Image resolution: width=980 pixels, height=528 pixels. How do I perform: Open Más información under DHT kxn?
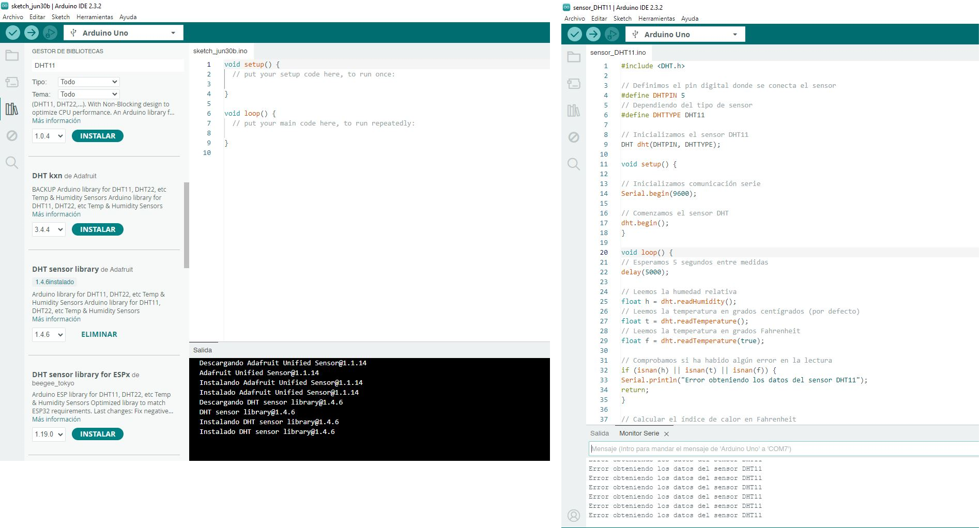56,214
